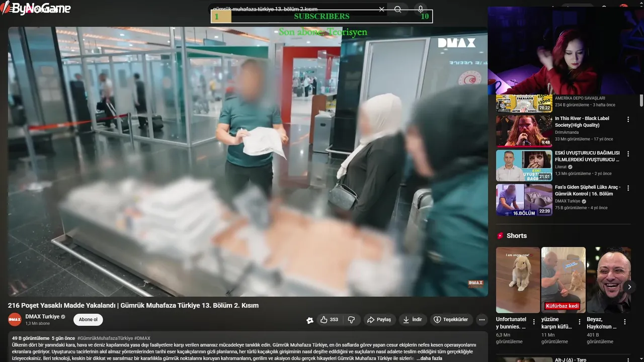Open options for Unfortunately bunnies short
Image resolution: width=644 pixels, height=362 pixels.
pos(534,322)
